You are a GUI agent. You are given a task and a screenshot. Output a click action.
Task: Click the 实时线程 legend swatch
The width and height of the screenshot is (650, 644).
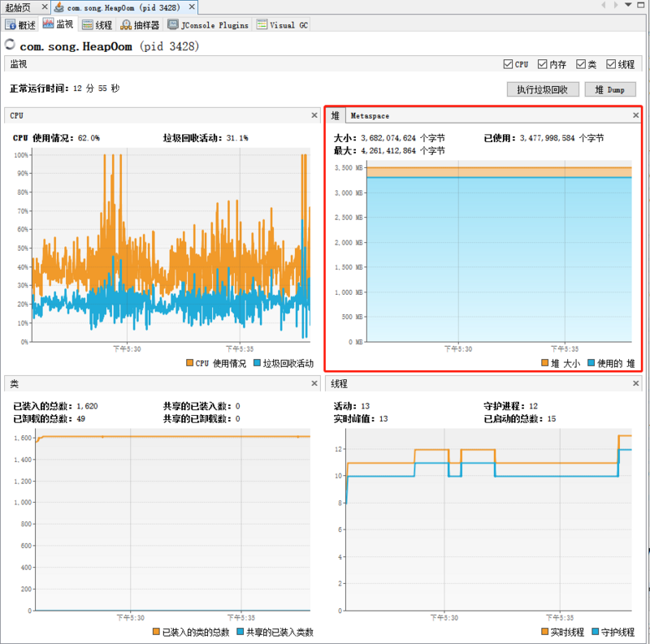[x=544, y=632]
